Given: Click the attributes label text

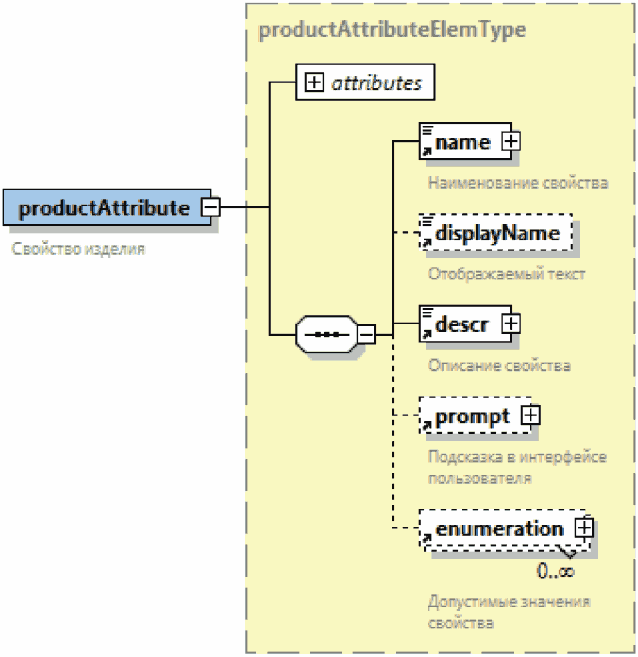Looking at the screenshot, I should coord(376,83).
